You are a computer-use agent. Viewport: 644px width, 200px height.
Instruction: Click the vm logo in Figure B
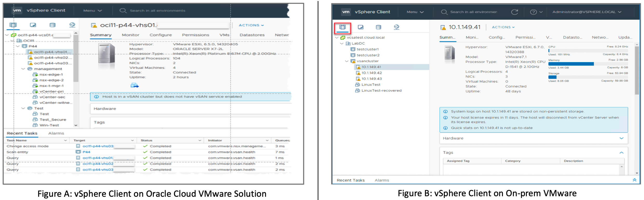[346, 12]
